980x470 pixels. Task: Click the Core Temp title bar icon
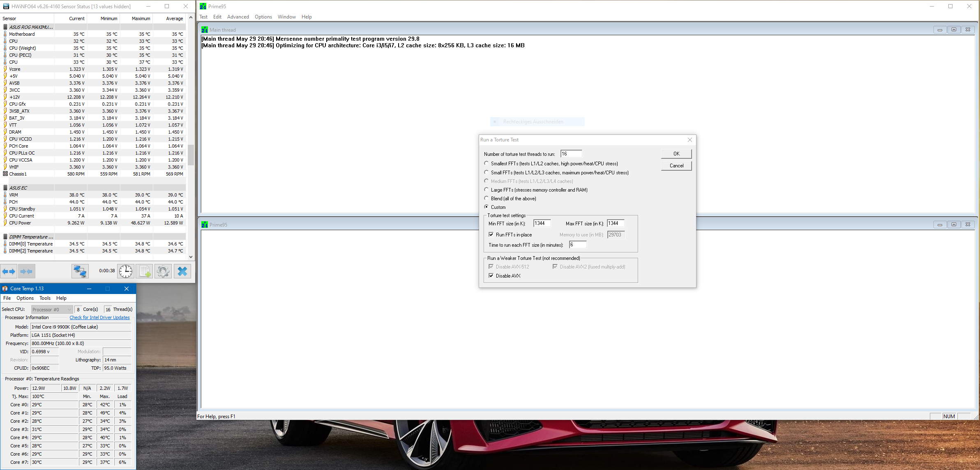click(5, 289)
